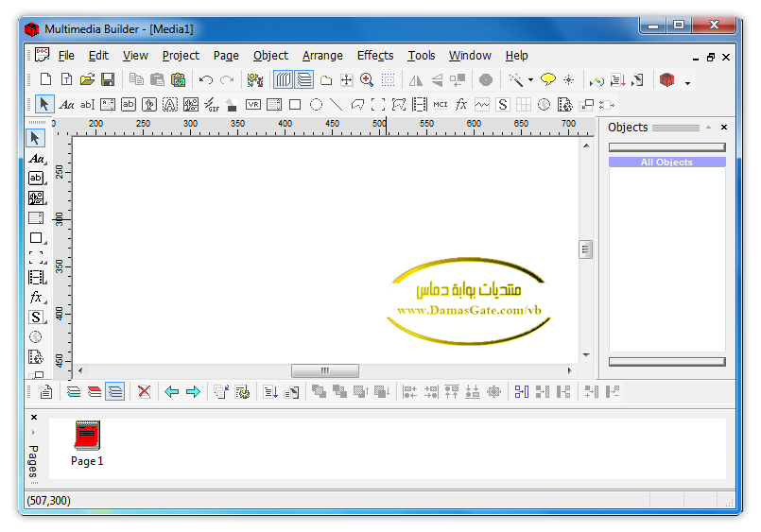Open the Tools menu
Screen dimensions: 761x532
[422, 56]
